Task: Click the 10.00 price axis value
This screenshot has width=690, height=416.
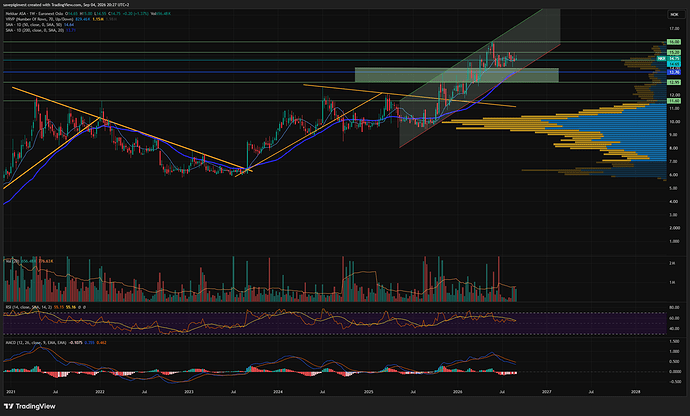Action: pos(674,121)
